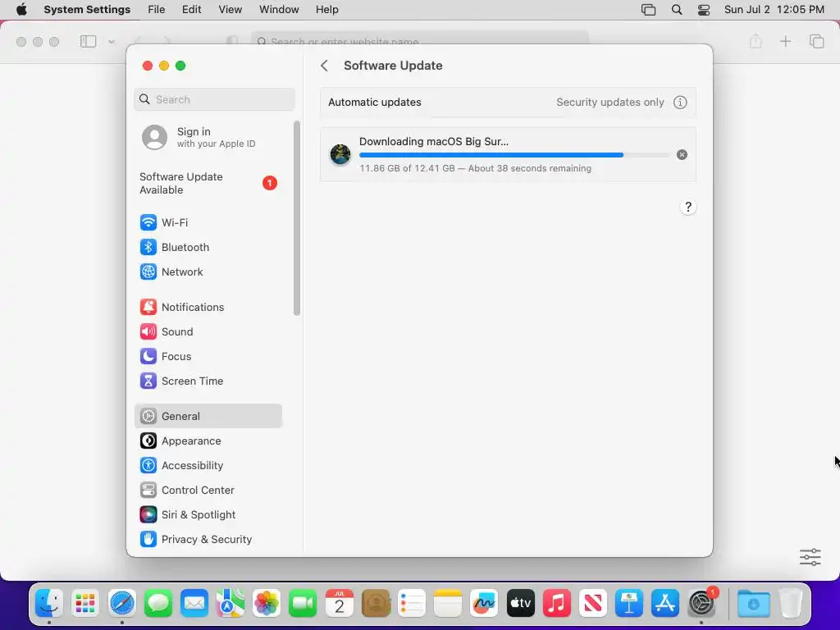The height and width of the screenshot is (630, 840).
Task: Open the File menu
Action: (x=157, y=10)
